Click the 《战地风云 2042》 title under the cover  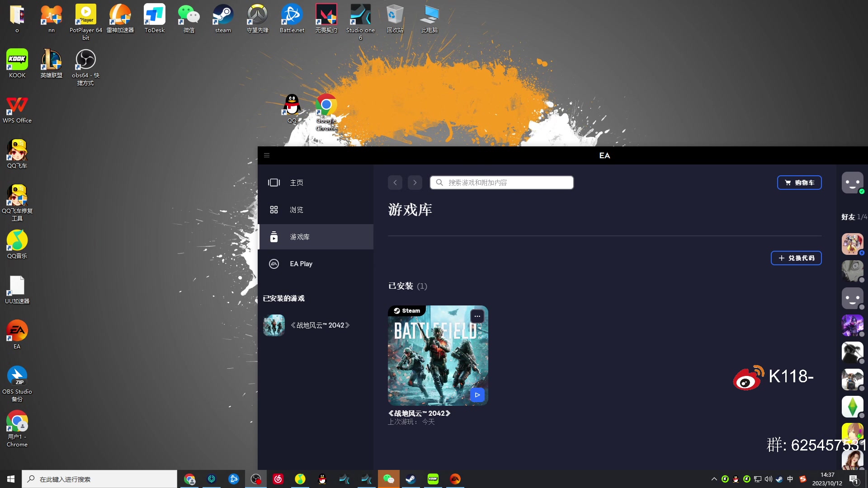pyautogui.click(x=419, y=413)
